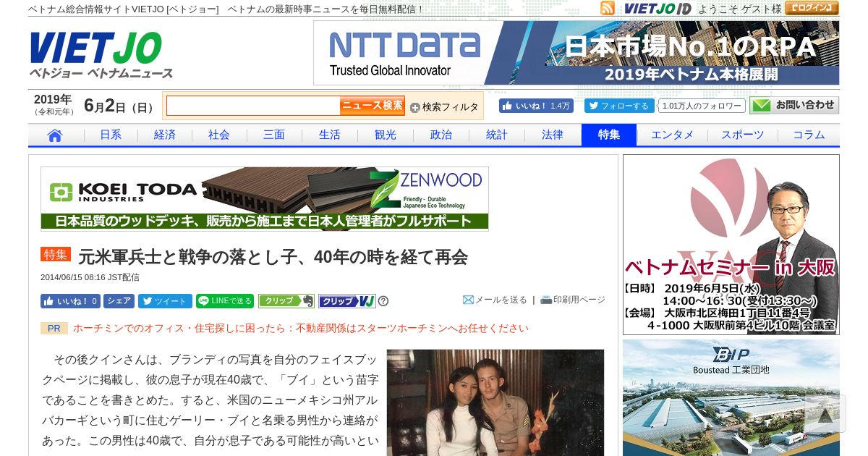The height and width of the screenshot is (456, 868).
Task: Open the 統計 tab
Action: pyautogui.click(x=497, y=135)
